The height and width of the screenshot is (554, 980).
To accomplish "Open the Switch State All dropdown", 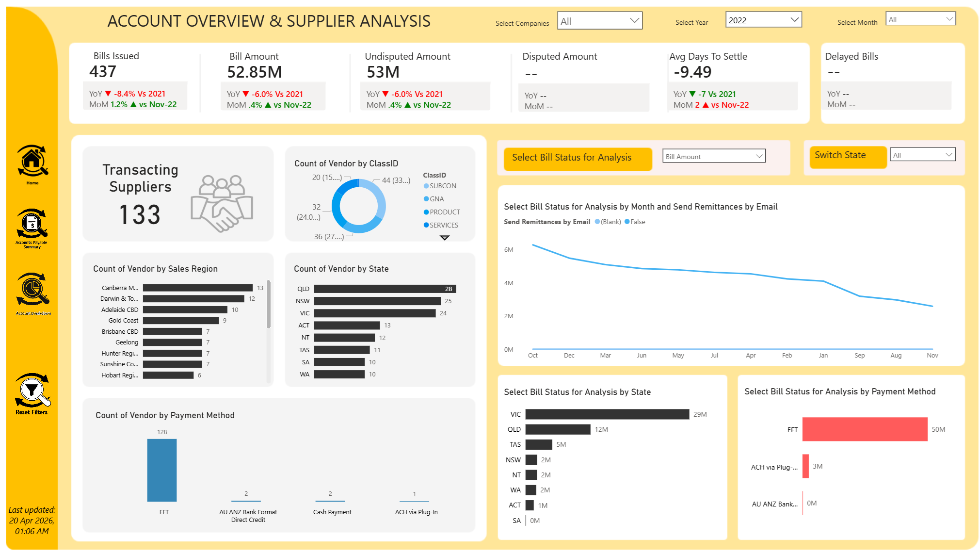I will [x=923, y=155].
